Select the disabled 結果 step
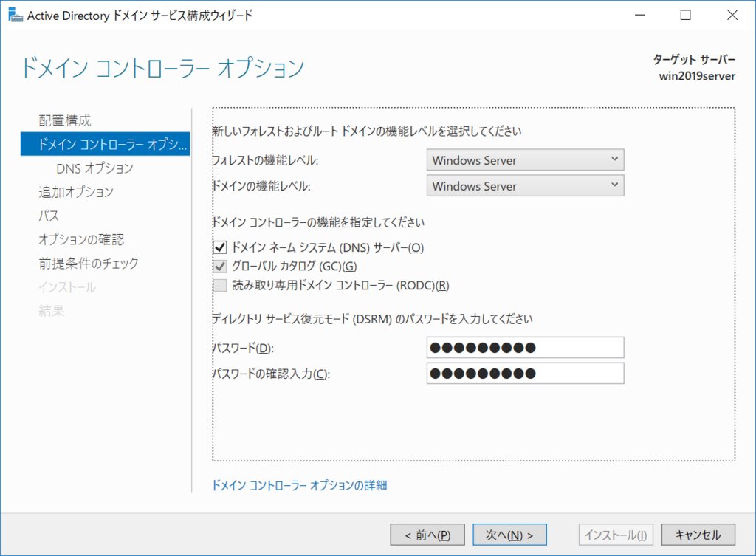The width and height of the screenshot is (756, 556). click(x=52, y=311)
